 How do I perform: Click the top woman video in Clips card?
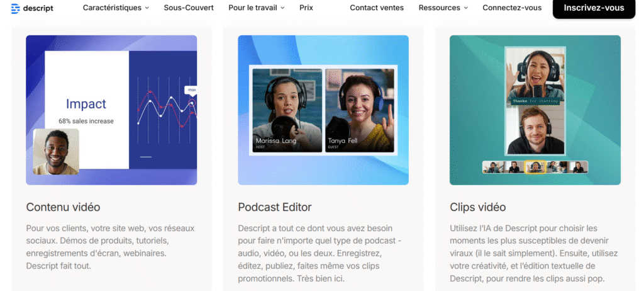[x=535, y=77]
